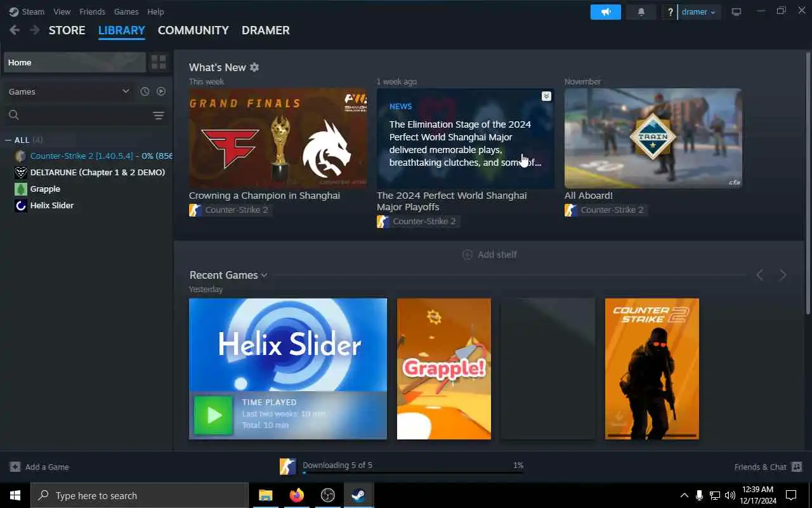Expand the news card chevron toggle
Image resolution: width=812 pixels, height=508 pixels.
click(x=546, y=97)
